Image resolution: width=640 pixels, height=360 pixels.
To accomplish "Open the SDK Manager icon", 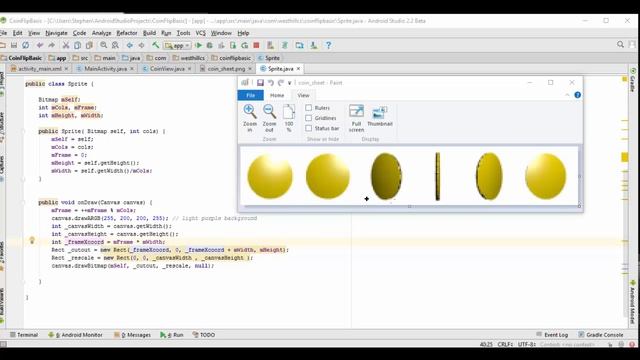I will click(x=313, y=45).
